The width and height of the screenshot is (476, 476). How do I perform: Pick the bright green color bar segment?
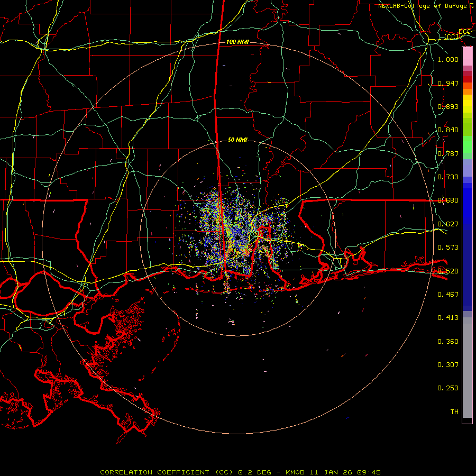(x=467, y=144)
